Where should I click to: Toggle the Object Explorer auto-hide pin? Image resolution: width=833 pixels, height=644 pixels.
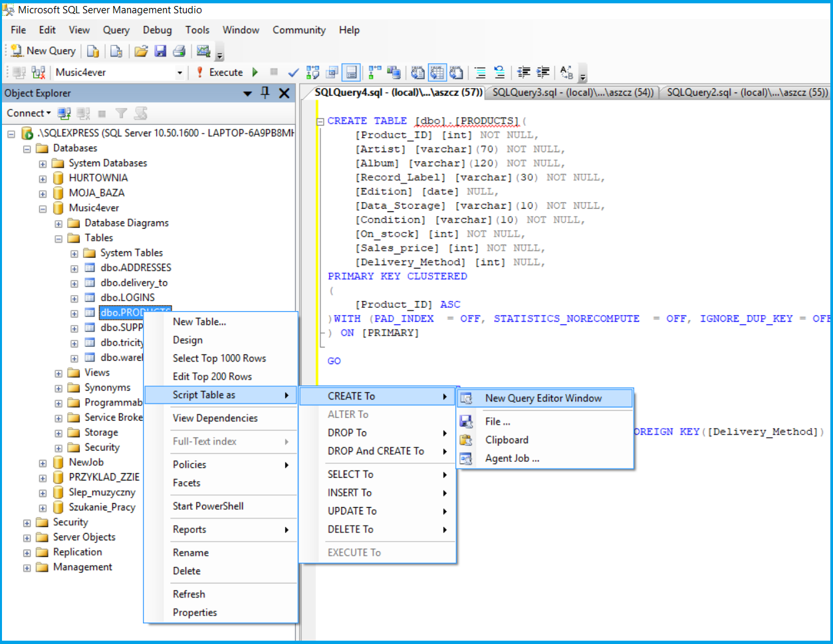coord(265,93)
